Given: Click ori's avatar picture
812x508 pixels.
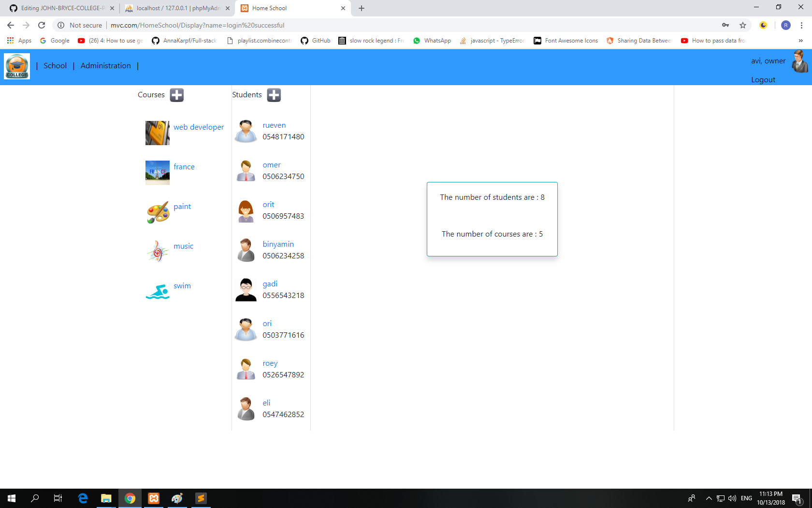Looking at the screenshot, I should pyautogui.click(x=246, y=329).
